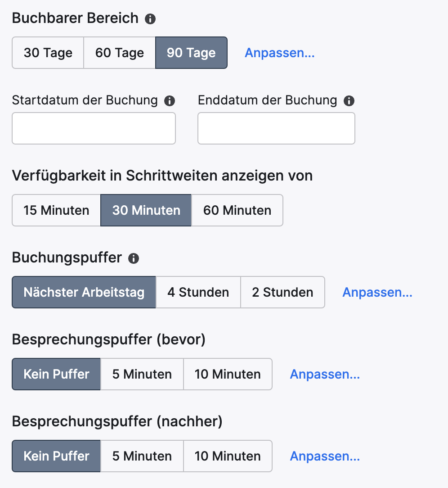448x488 pixels.
Task: Choose 4 Stunden booking buffer
Action: [x=198, y=292]
